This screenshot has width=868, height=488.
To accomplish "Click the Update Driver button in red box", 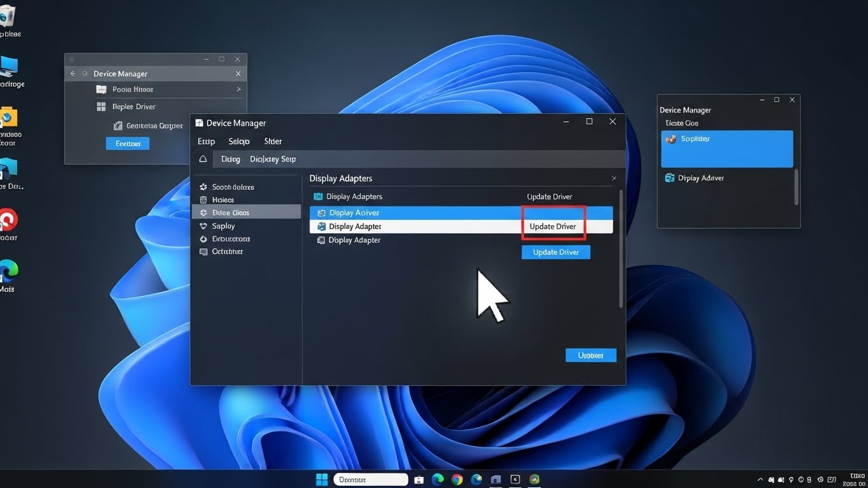I will [x=553, y=226].
